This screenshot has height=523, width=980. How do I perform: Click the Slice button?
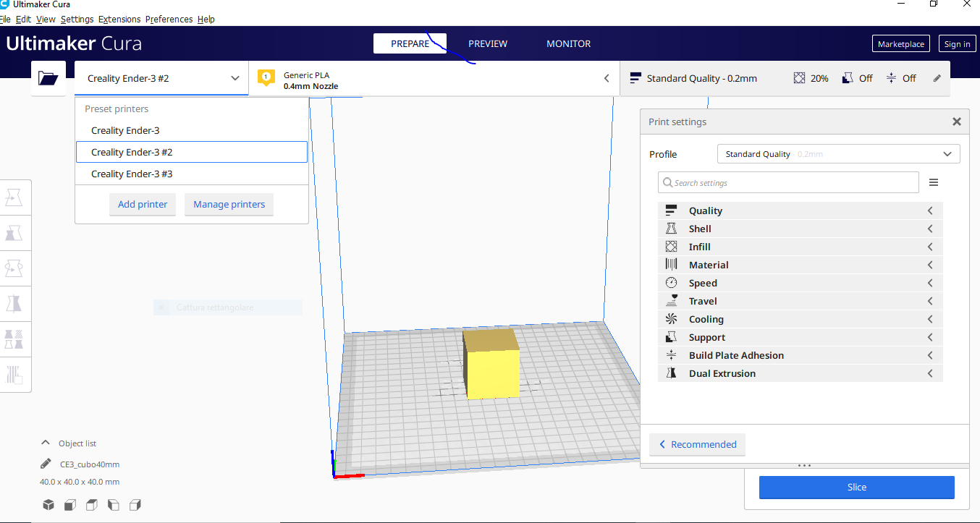pos(856,487)
